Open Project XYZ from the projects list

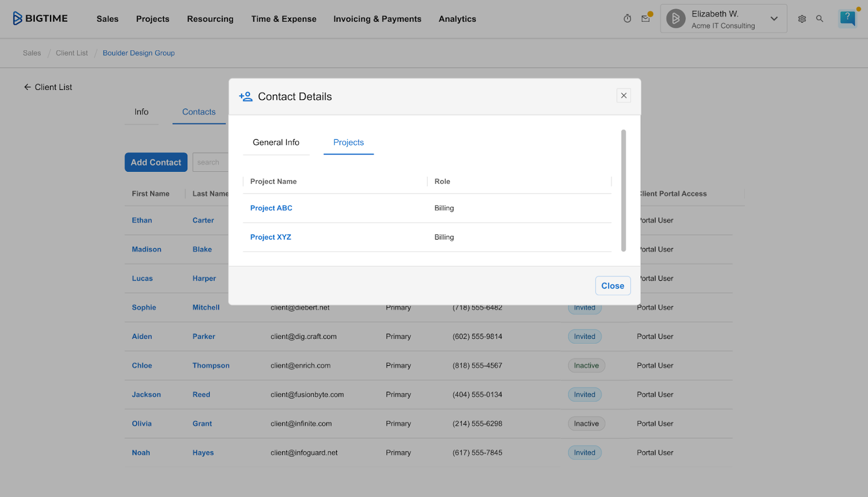[270, 237]
